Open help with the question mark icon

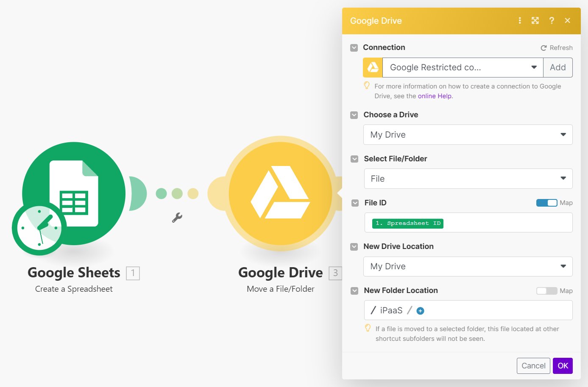(552, 20)
